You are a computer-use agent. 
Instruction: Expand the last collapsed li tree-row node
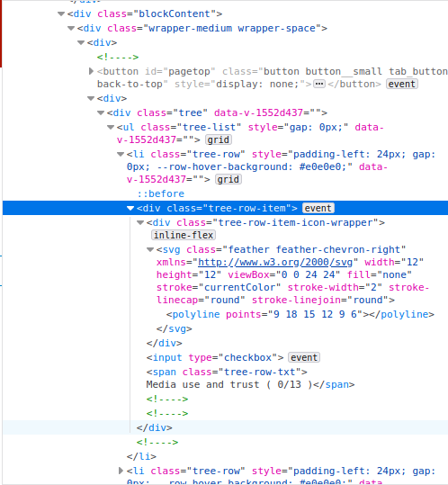[121, 471]
